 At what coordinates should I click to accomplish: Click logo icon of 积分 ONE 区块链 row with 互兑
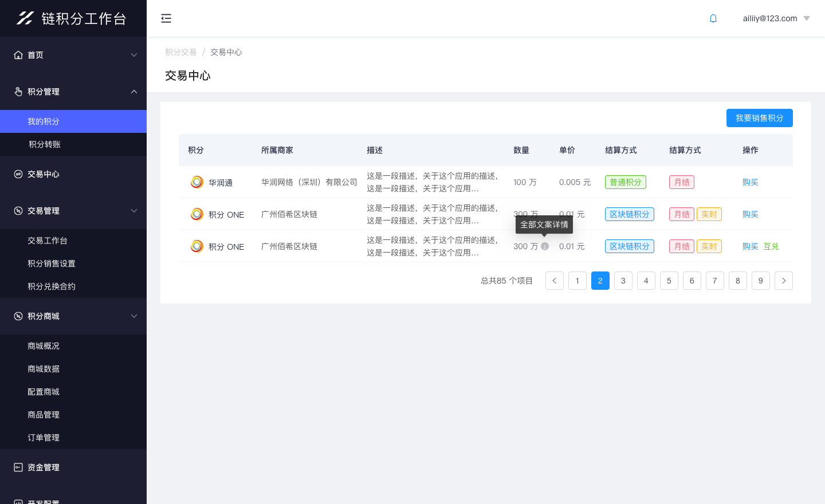point(197,246)
